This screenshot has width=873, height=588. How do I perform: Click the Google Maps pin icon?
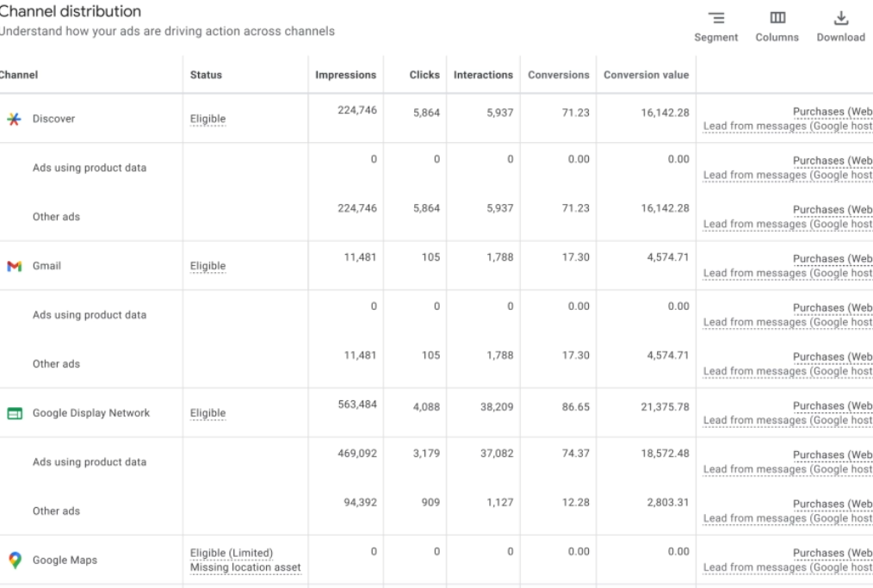click(14, 560)
